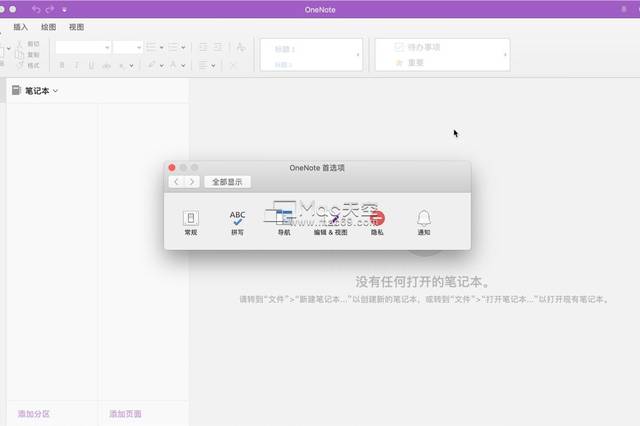640x426 pixels.
Task: Open the 拼写 spelling preferences pane
Action: click(x=237, y=222)
